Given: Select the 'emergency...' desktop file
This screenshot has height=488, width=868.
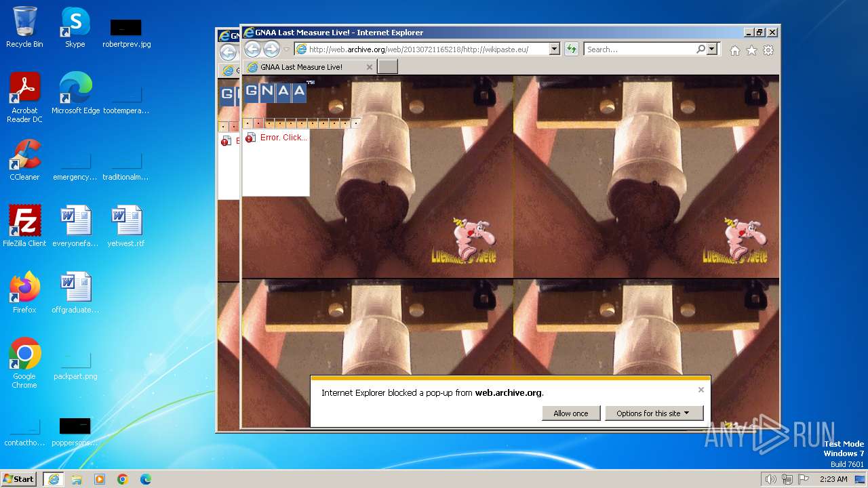Looking at the screenshot, I should (75, 167).
